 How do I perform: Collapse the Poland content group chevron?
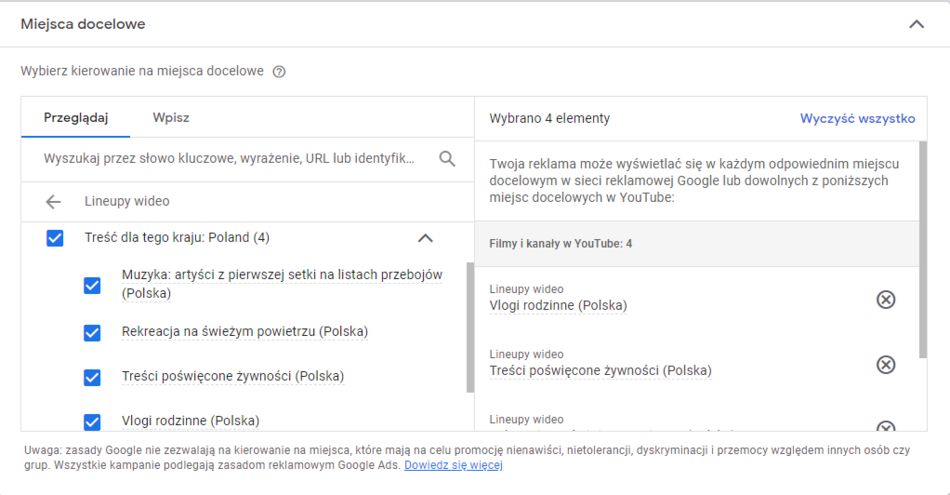[425, 238]
